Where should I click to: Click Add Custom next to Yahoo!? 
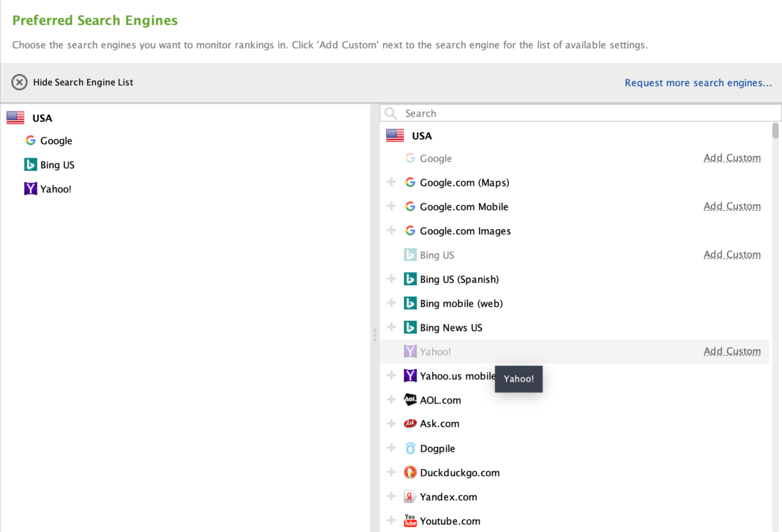click(732, 351)
